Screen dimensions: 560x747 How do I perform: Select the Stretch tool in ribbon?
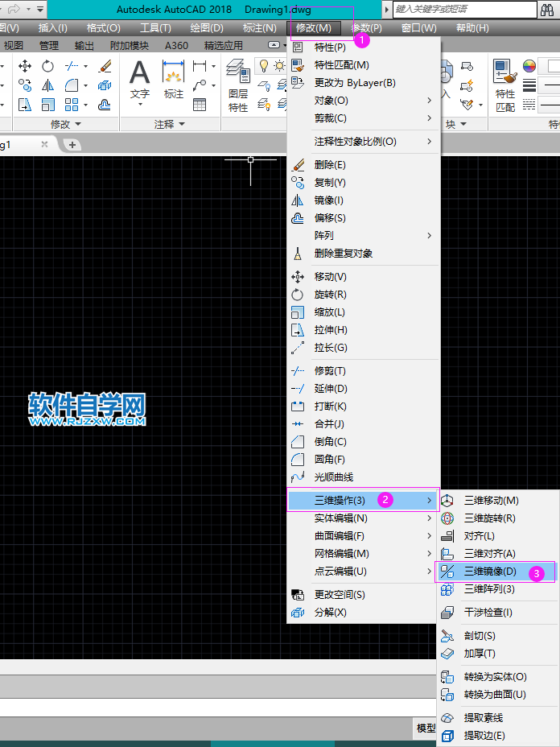[x=25, y=105]
